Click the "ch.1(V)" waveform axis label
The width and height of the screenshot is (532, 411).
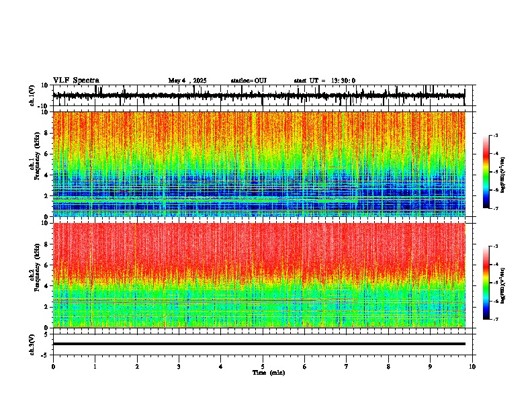pos(32,95)
